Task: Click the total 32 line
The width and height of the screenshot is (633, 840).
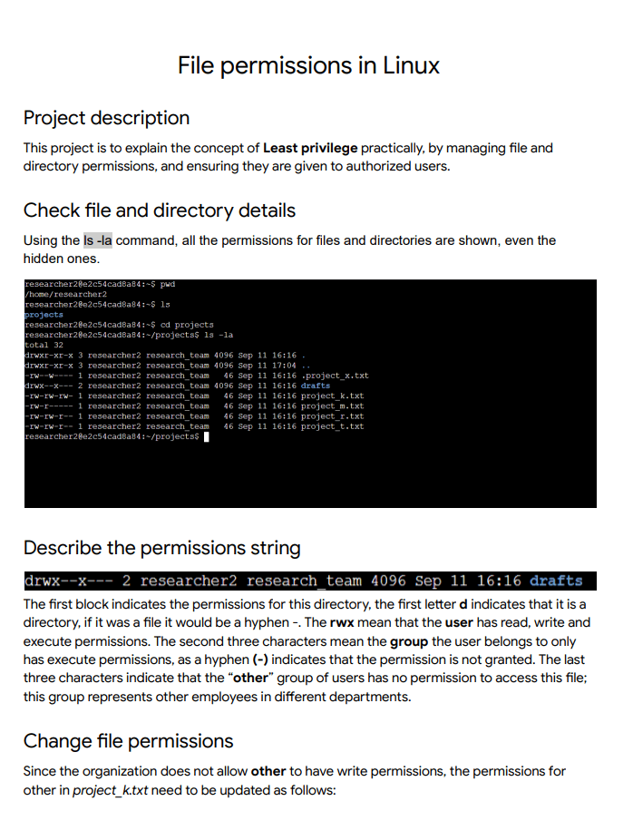Action: pos(44,345)
